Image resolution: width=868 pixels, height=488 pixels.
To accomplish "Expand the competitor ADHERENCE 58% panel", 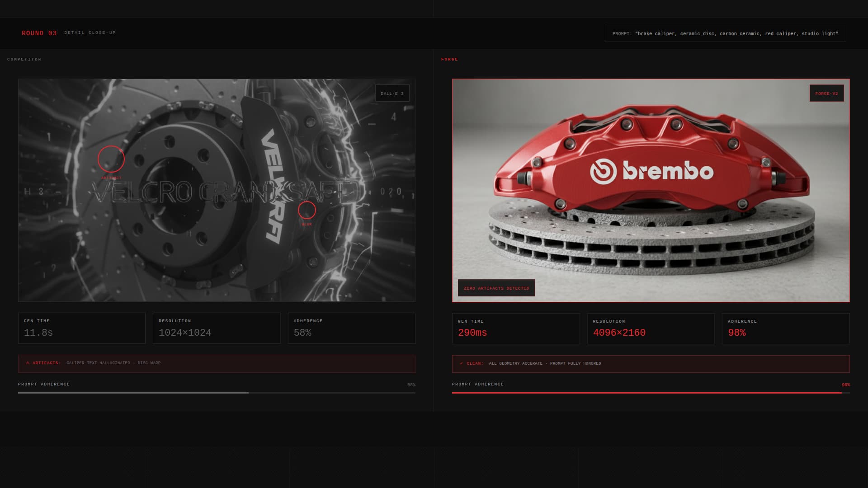I will point(351,328).
